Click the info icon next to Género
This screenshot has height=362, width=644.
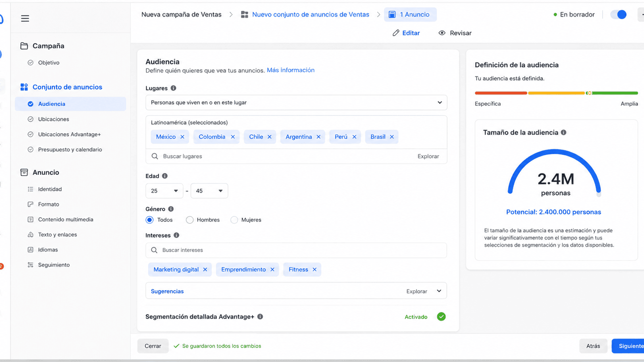[x=171, y=209]
